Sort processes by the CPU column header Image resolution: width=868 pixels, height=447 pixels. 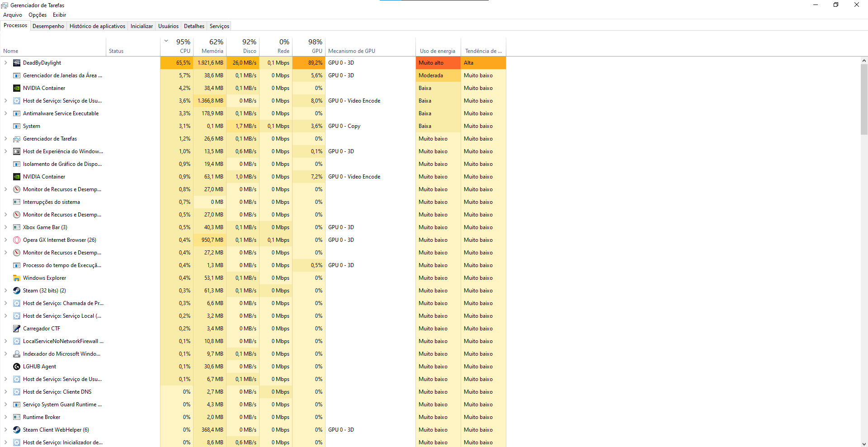point(177,47)
